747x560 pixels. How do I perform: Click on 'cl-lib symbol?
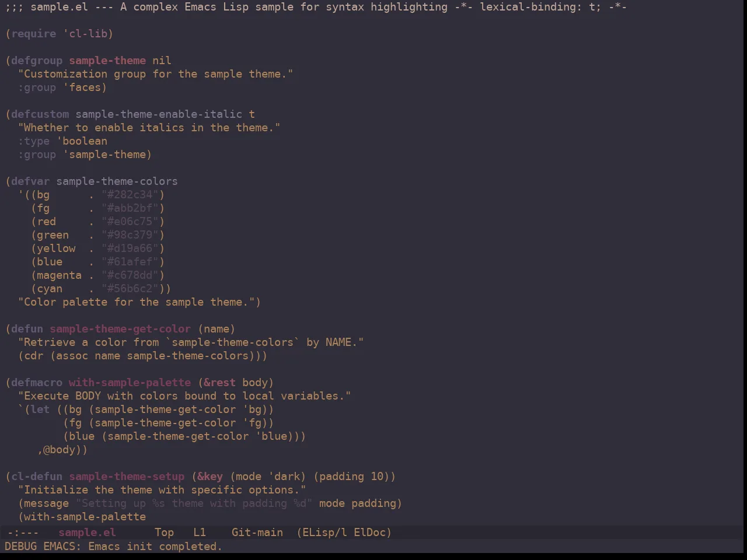[x=85, y=34]
